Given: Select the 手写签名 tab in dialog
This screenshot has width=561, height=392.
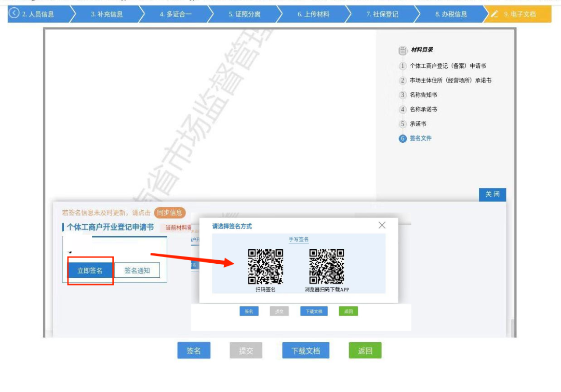Looking at the screenshot, I should coord(299,239).
